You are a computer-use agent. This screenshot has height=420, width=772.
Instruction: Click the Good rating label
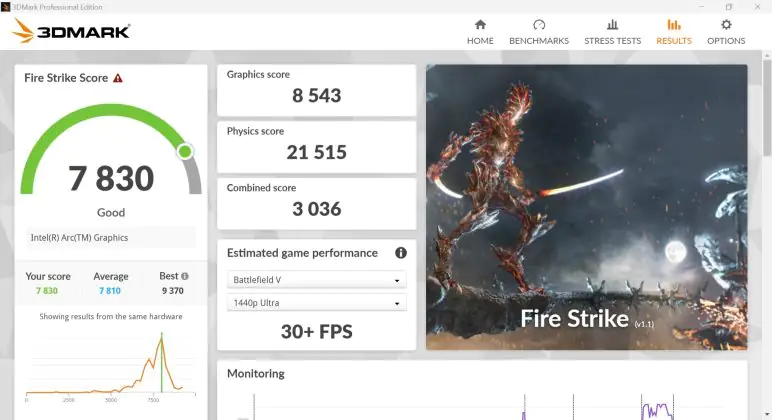(x=111, y=213)
